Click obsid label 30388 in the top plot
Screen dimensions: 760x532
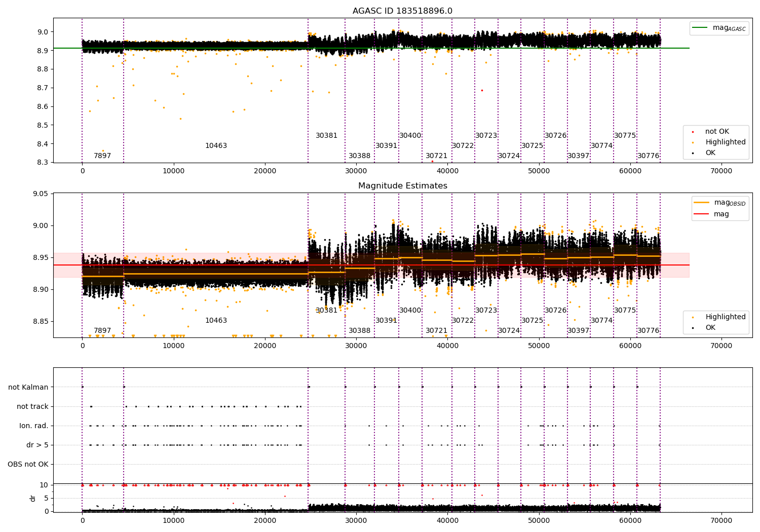pos(359,156)
